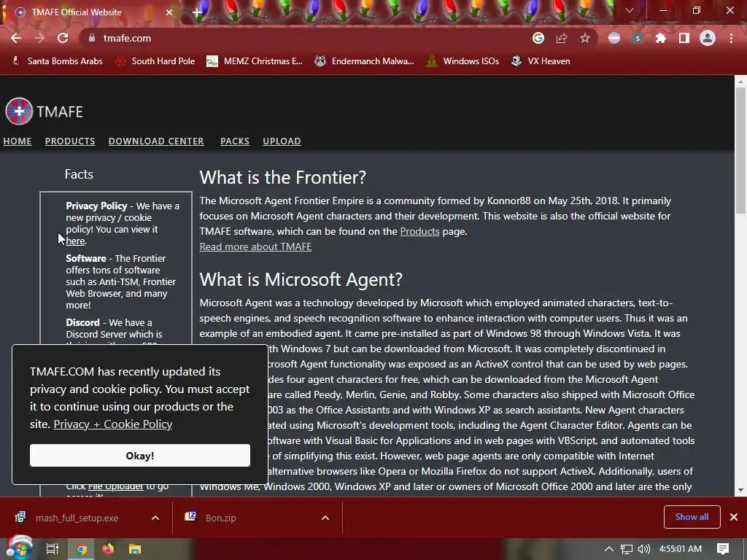The image size is (747, 560).
Task: Click the page scrollbar thumb
Action: (741, 150)
